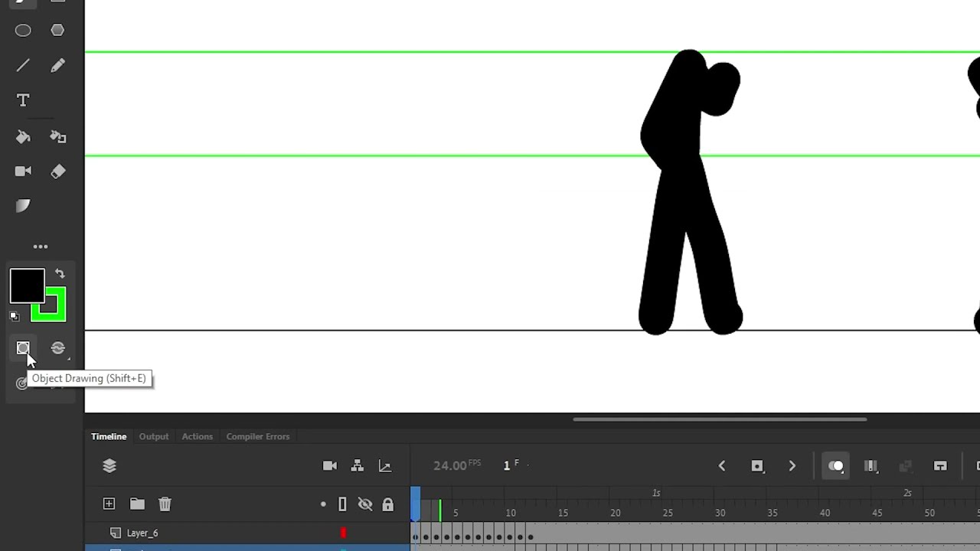Switch to the Timeline tab
Image resolution: width=980 pixels, height=551 pixels.
click(109, 436)
